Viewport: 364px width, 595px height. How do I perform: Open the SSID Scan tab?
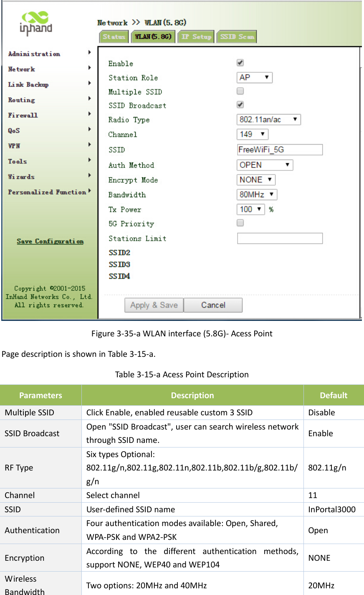click(236, 36)
